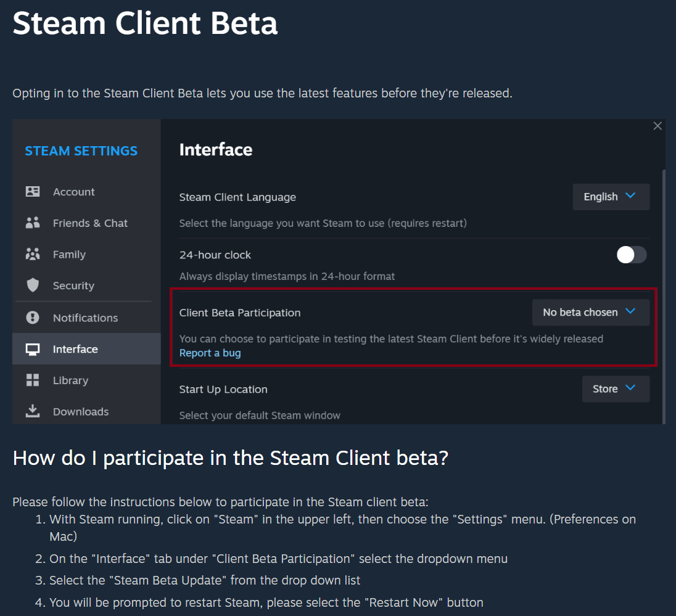Image resolution: width=676 pixels, height=616 pixels.
Task: Open Downloads using the download icon
Action: click(33, 411)
